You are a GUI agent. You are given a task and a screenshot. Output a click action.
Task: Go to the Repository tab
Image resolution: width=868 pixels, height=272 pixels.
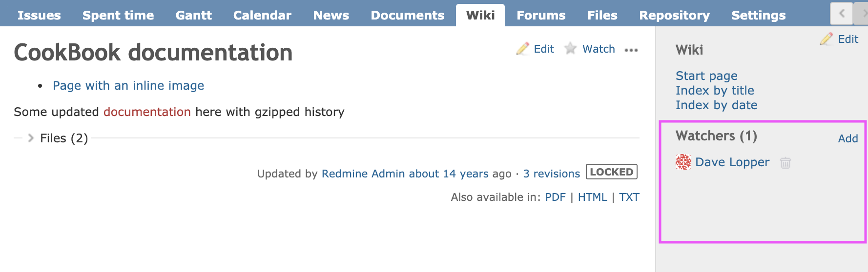click(674, 15)
